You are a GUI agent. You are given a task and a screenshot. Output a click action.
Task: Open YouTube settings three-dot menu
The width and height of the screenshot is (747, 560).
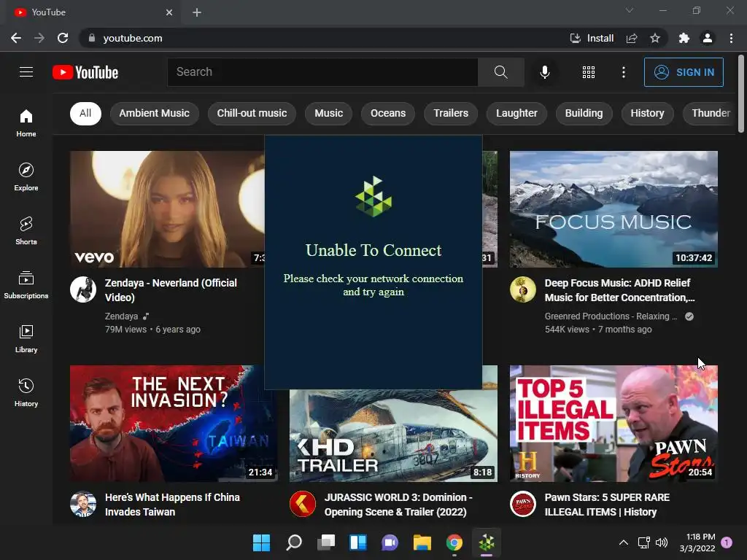tap(623, 72)
